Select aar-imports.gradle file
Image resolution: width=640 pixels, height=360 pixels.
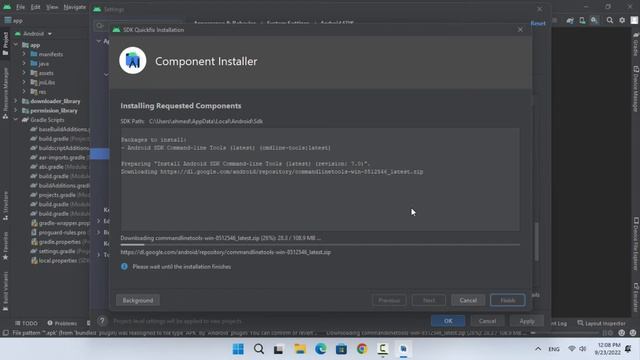[x=60, y=157]
